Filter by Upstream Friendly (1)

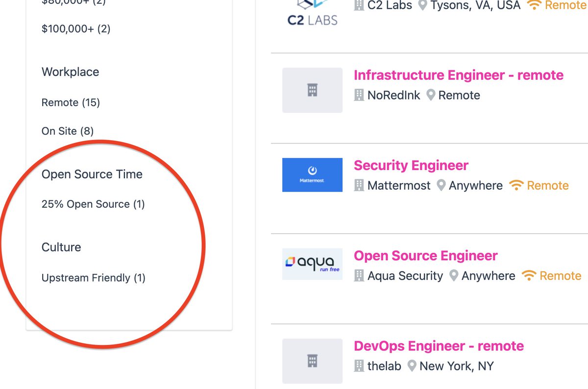coord(94,278)
